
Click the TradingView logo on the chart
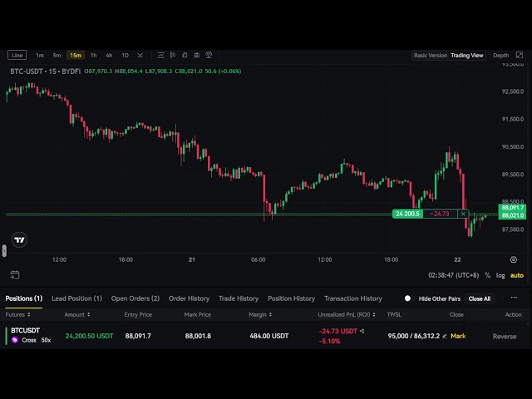[19, 240]
